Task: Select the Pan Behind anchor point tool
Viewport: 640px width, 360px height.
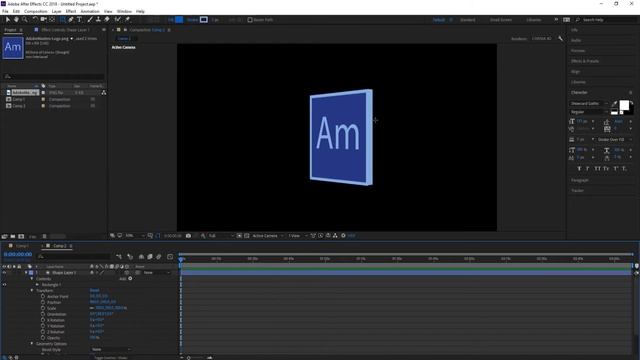Action: click(52, 20)
